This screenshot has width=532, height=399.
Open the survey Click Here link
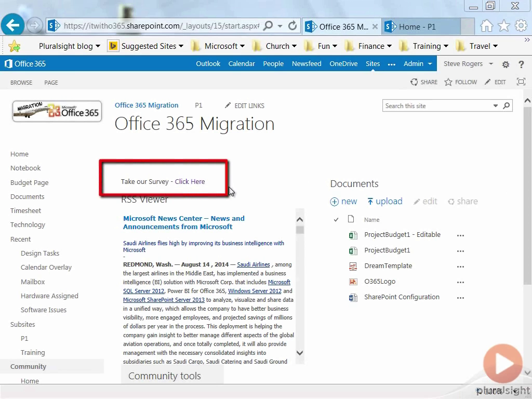point(190,181)
